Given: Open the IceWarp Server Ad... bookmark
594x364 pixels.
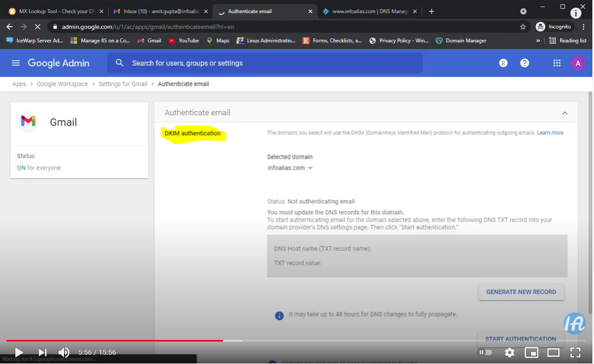Looking at the screenshot, I should coord(34,41).
